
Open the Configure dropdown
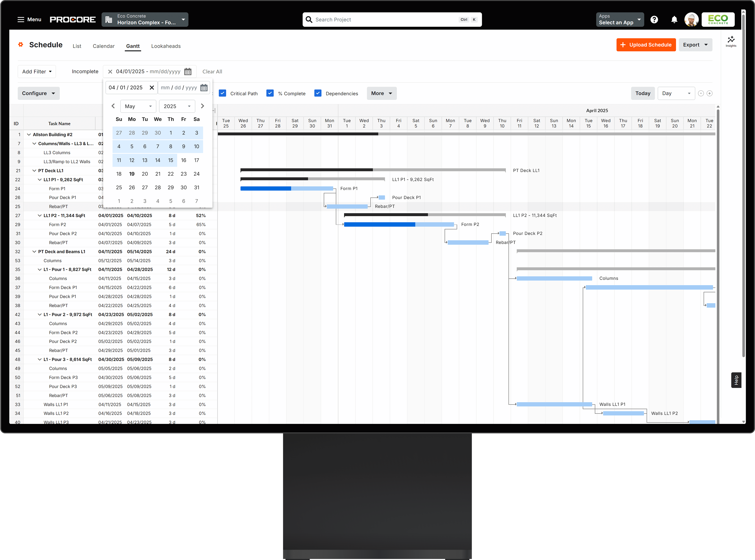click(38, 93)
